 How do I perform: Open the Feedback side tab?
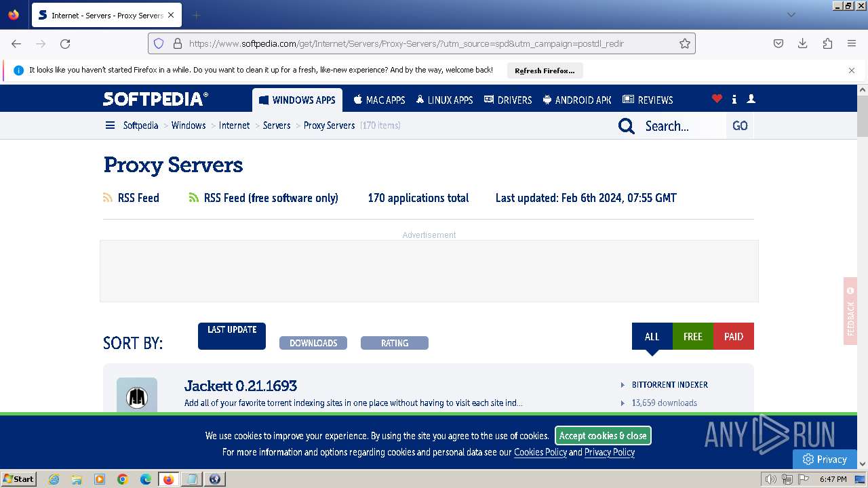pyautogui.click(x=850, y=311)
